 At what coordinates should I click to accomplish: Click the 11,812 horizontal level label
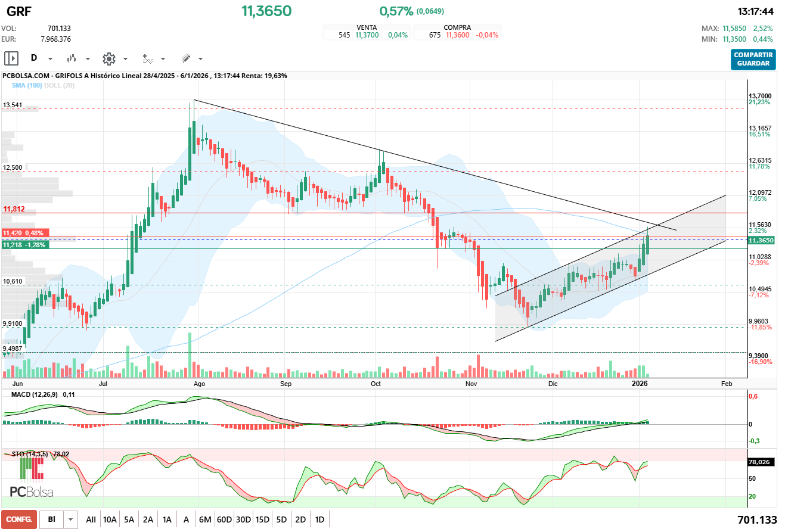point(13,210)
